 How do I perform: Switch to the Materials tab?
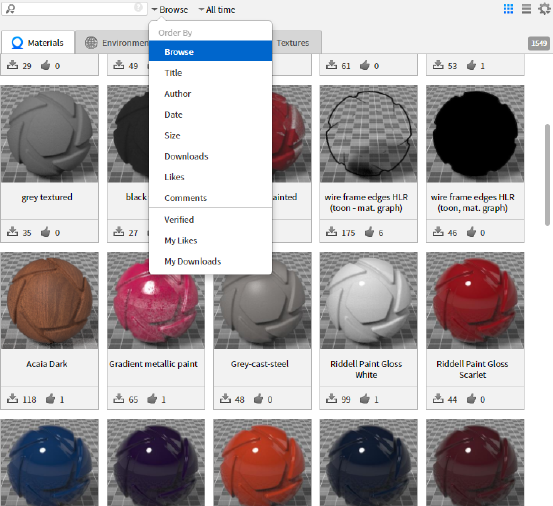[38, 43]
